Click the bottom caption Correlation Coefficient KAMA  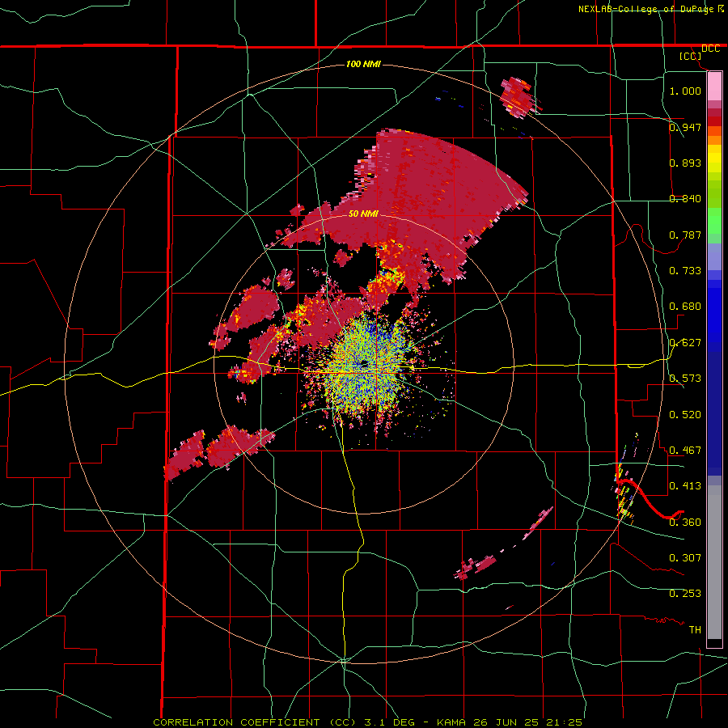coord(367,722)
